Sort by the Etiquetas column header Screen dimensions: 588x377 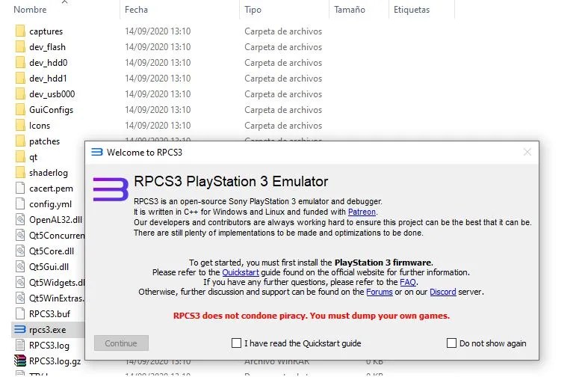(x=412, y=10)
